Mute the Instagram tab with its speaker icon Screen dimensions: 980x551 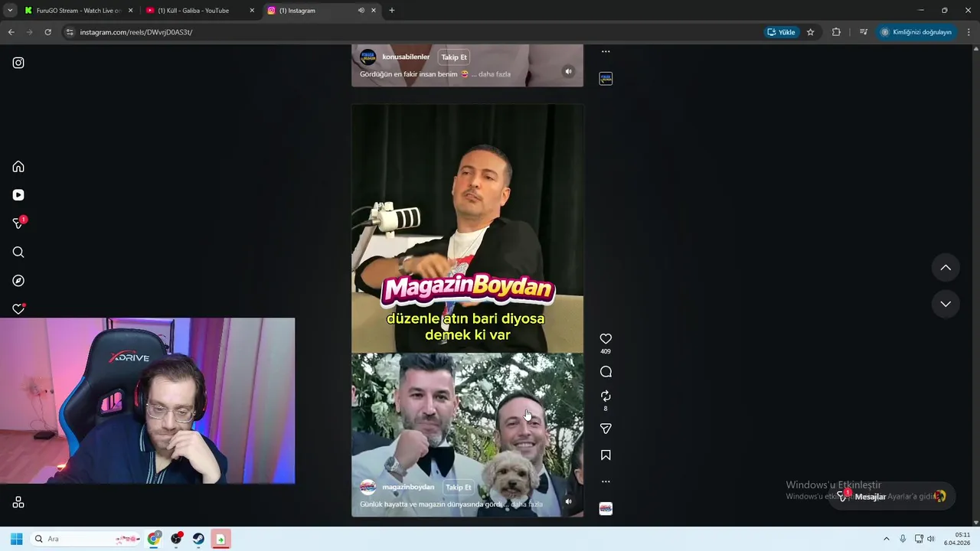[361, 11]
